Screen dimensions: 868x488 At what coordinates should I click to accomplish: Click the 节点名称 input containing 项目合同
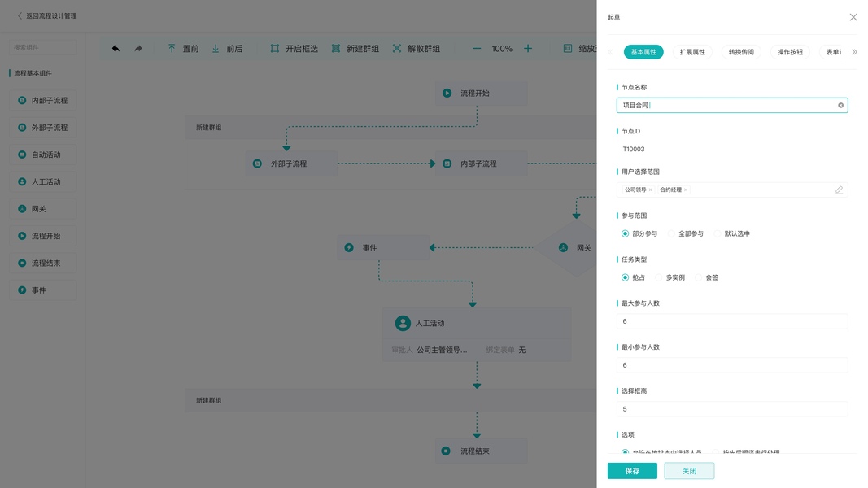tap(732, 105)
